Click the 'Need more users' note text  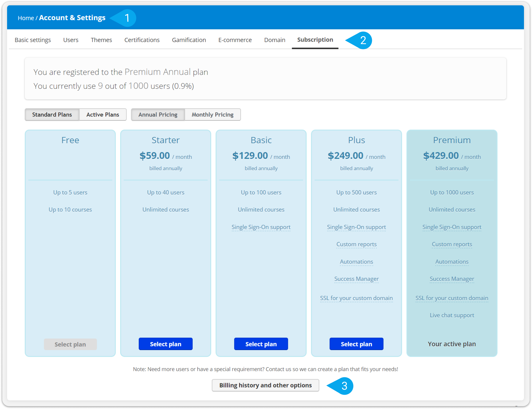click(266, 369)
